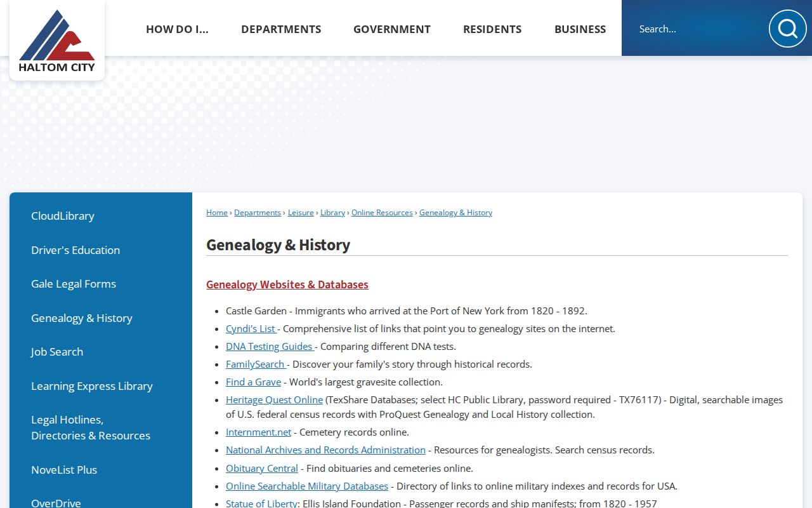Open the How Do I... menu
This screenshot has height=508, width=812.
point(177,29)
